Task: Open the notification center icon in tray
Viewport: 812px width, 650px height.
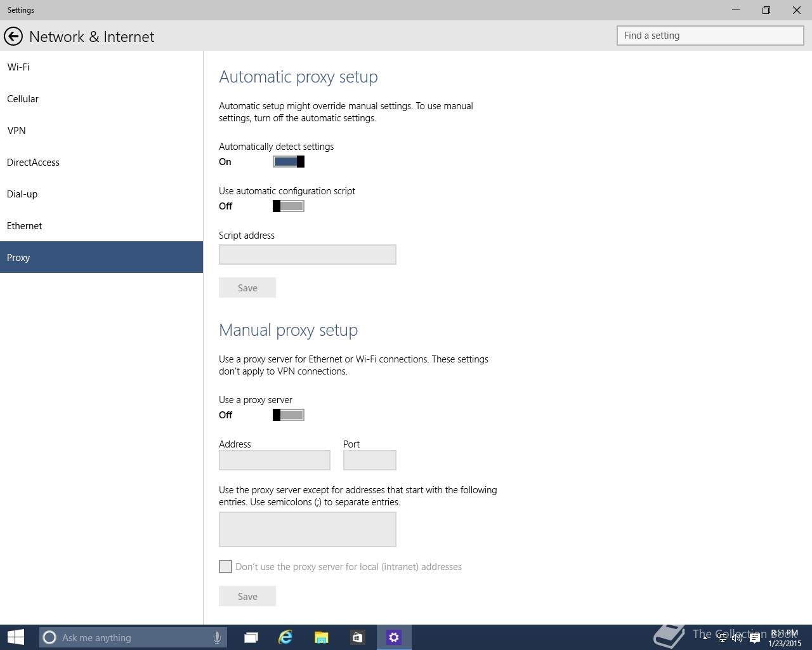Action: pos(754,638)
